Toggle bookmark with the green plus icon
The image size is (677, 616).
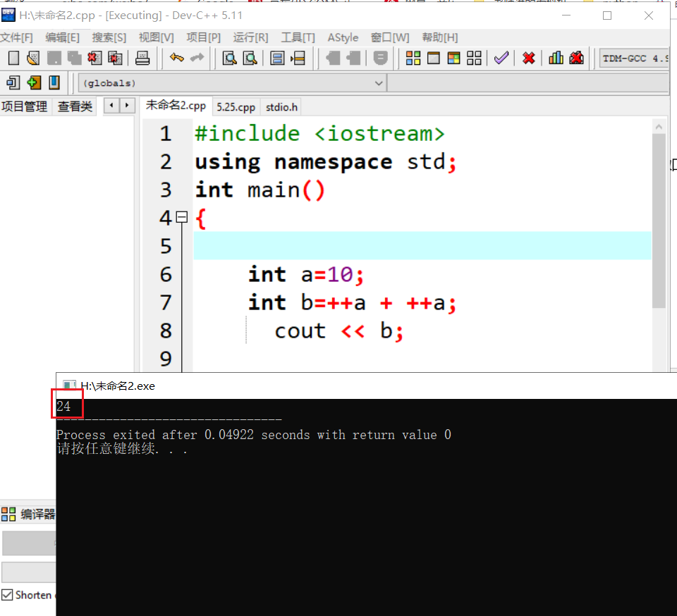click(34, 82)
